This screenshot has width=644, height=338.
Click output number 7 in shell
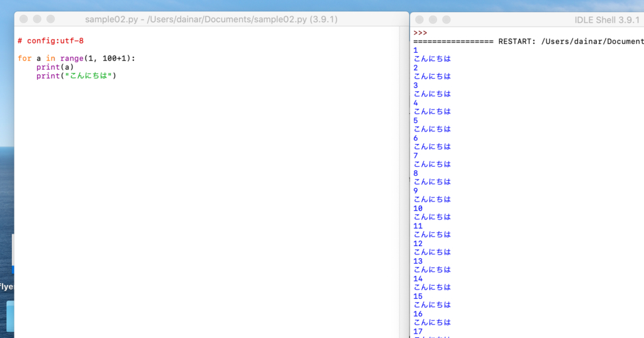(x=416, y=155)
